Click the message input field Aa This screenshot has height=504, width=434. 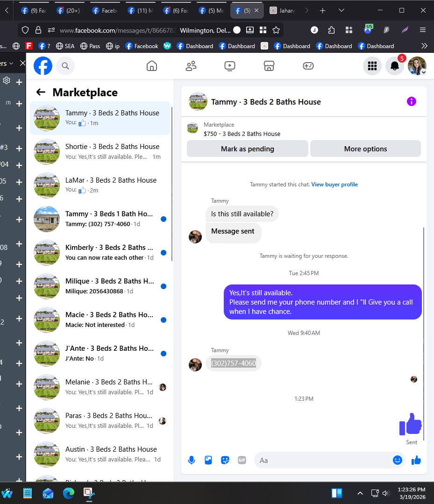323,460
